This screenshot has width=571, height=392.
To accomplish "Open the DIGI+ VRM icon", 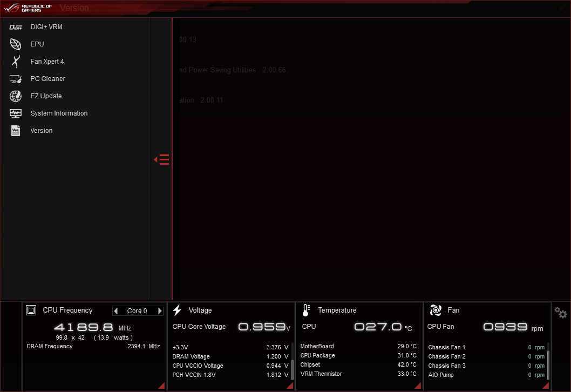I will pos(16,27).
